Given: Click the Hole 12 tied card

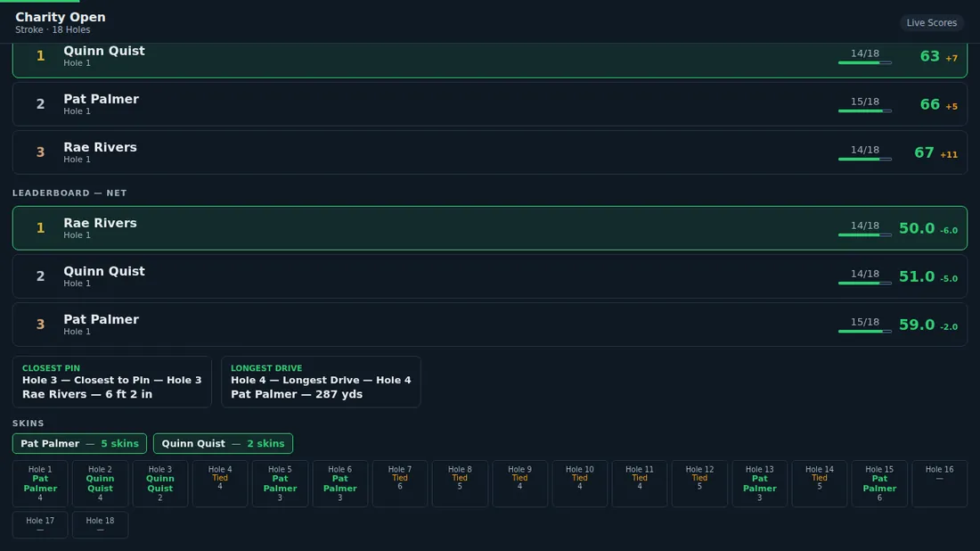Looking at the screenshot, I should click(x=700, y=483).
